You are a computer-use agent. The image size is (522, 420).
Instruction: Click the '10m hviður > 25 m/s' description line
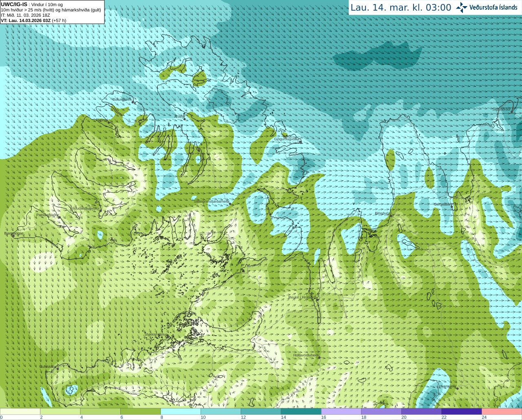pyautogui.click(x=51, y=10)
